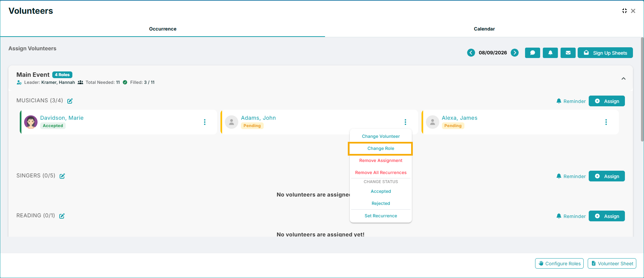The height and width of the screenshot is (278, 644).
Task: Edit the READING role with pencil icon
Action: point(62,216)
